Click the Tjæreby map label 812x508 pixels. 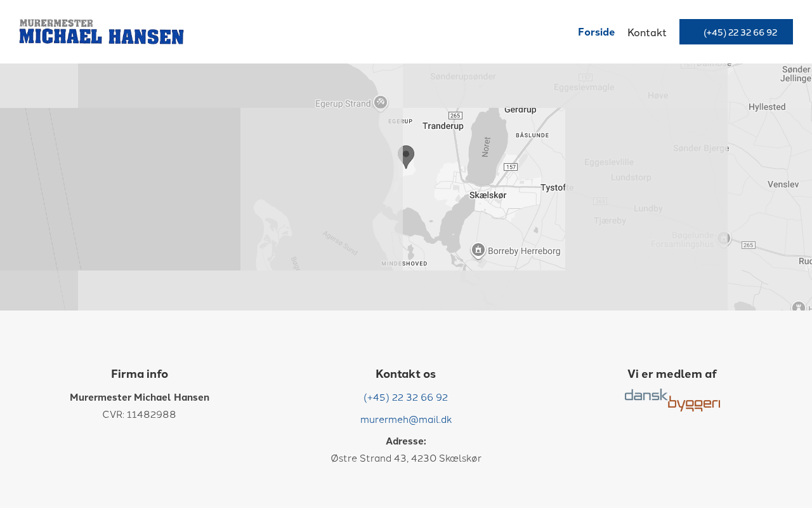[610, 220]
